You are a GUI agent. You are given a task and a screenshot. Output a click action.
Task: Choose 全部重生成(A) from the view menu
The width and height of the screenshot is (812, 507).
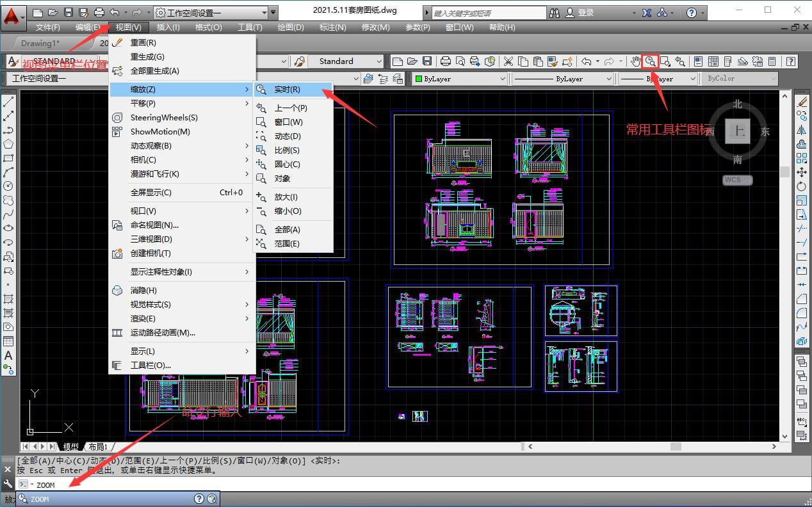click(182, 71)
